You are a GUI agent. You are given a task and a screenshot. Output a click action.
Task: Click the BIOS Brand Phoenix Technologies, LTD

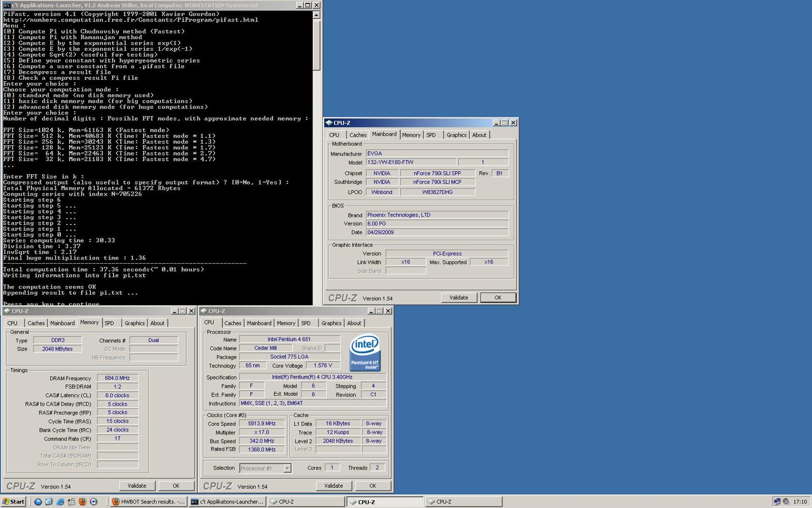(437, 215)
